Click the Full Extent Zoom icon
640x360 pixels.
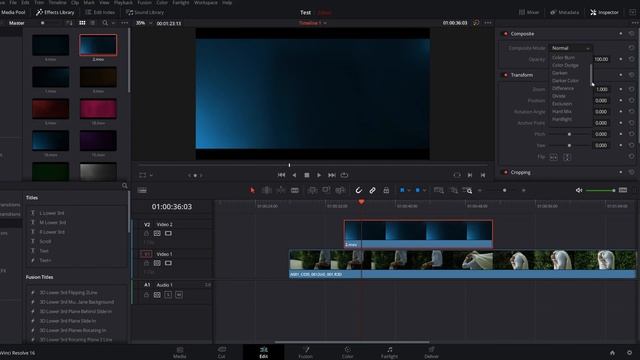pos(439,190)
